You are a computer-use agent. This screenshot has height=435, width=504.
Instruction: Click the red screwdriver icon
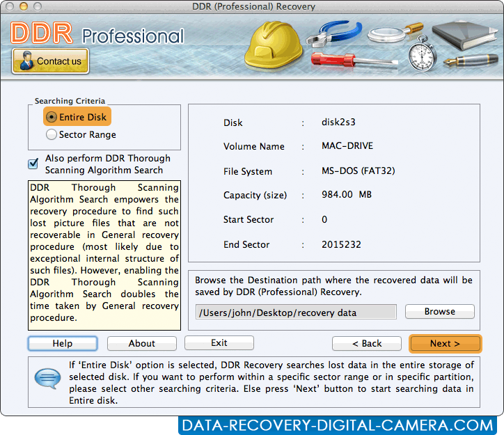pos(354,61)
